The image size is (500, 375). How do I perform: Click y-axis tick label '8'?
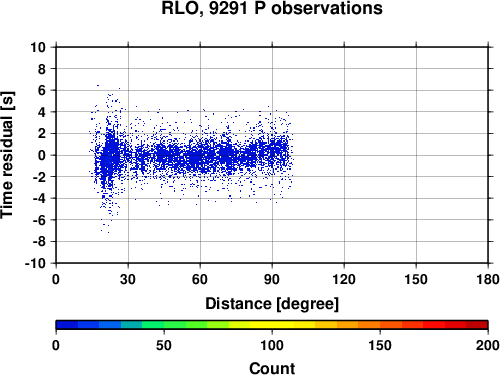point(42,69)
